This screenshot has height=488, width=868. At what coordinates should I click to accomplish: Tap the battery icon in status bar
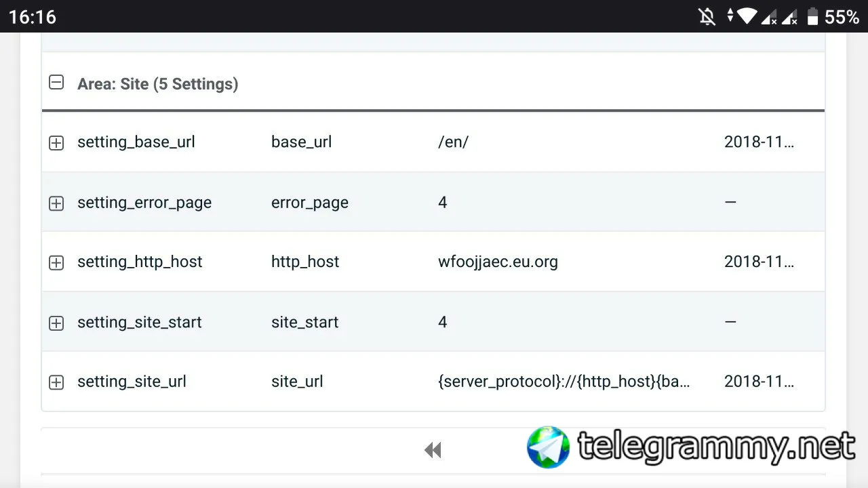(812, 16)
